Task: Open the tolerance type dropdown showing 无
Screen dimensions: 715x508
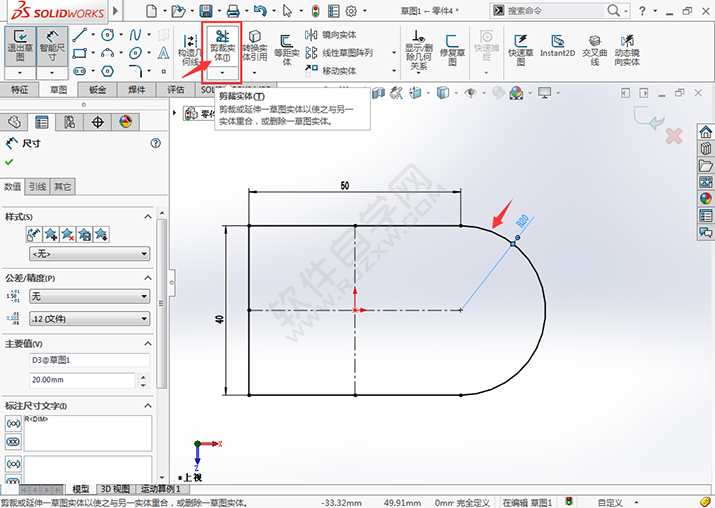Action: pos(89,297)
